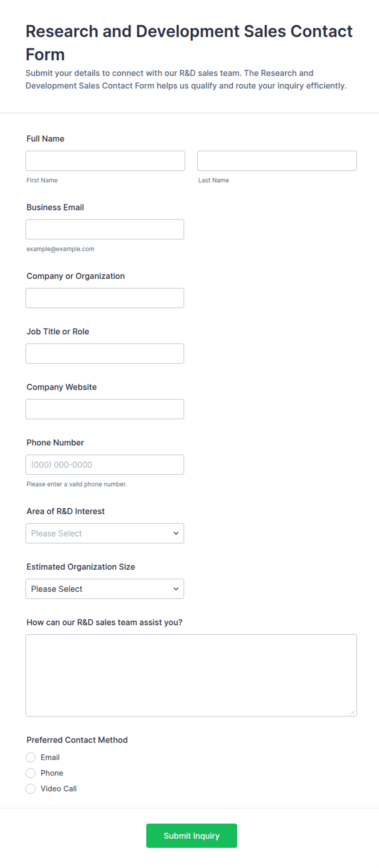
Task: Click the Video Call option label text
Action: (x=59, y=789)
